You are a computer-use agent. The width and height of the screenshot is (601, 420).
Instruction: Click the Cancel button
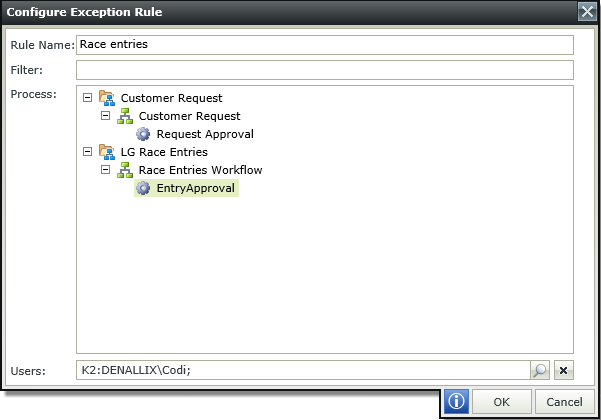[564, 402]
